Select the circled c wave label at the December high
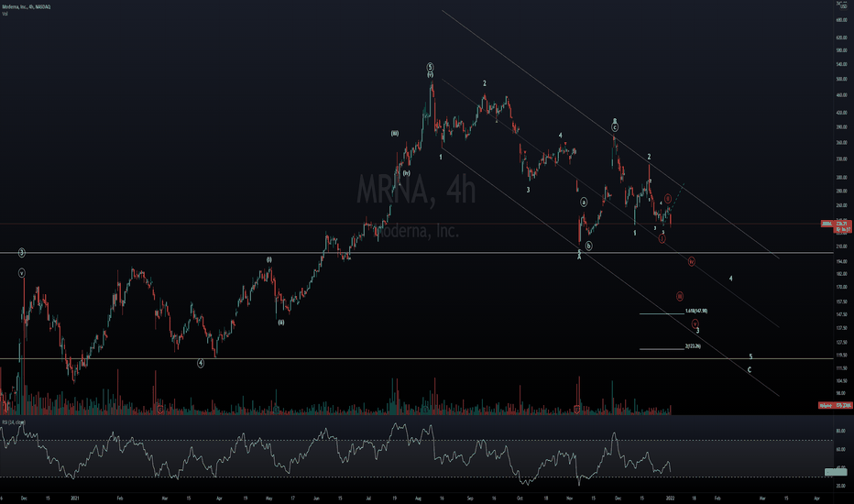 coord(614,127)
